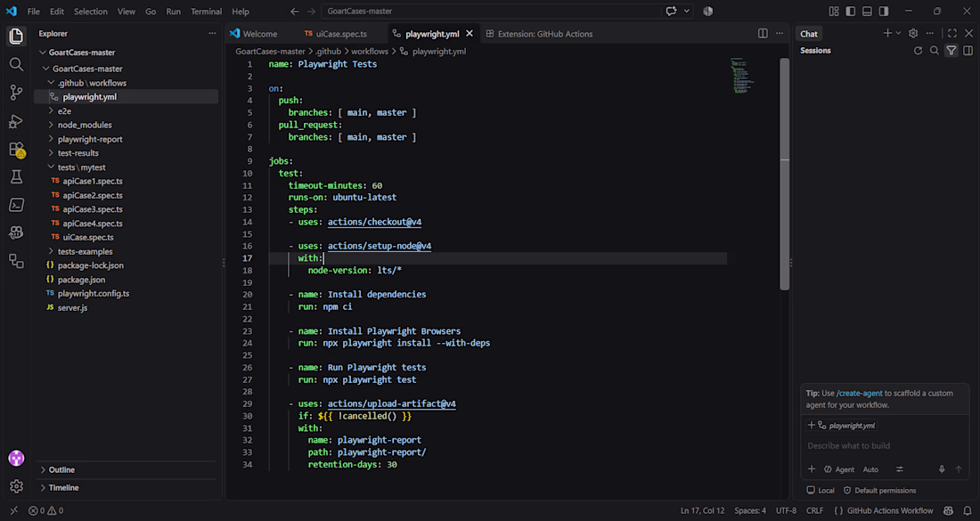Open the Run and Debug view

pos(16,121)
